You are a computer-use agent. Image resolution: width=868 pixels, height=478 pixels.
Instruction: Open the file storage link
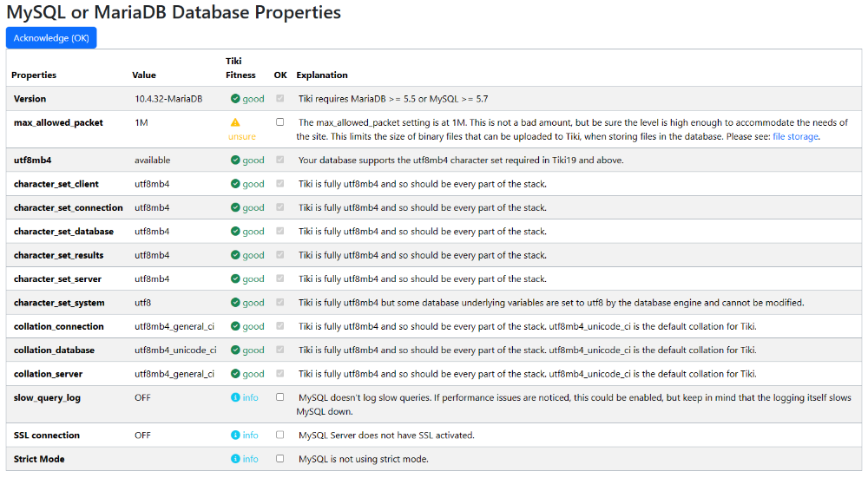click(x=795, y=137)
